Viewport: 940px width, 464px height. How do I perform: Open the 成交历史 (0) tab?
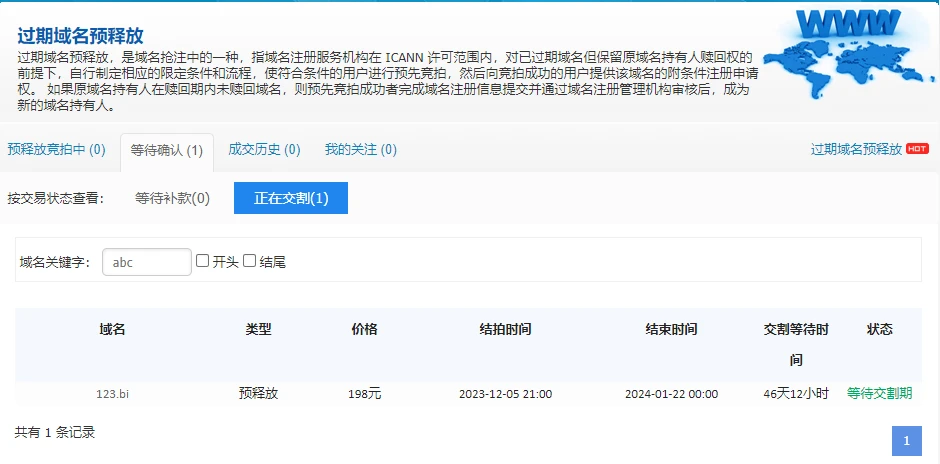coord(264,150)
